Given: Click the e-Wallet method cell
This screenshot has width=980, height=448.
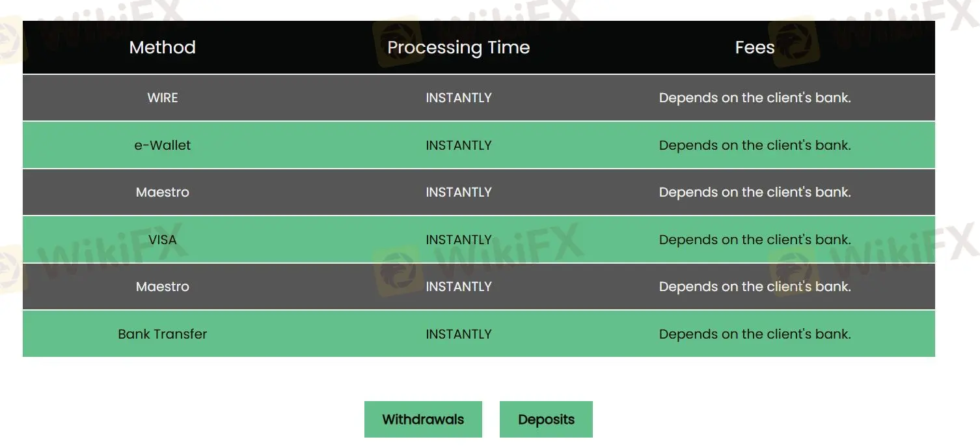Looking at the screenshot, I should click(162, 145).
